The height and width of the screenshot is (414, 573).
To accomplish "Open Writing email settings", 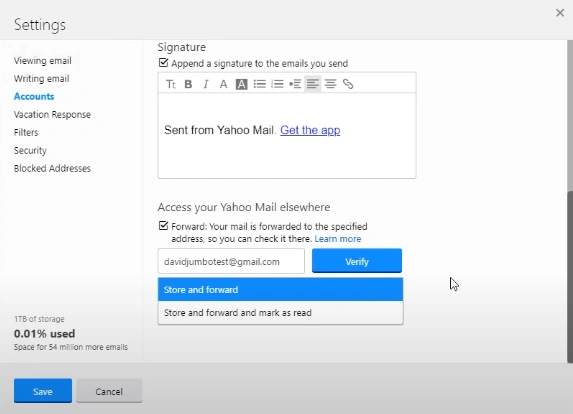I will point(42,79).
